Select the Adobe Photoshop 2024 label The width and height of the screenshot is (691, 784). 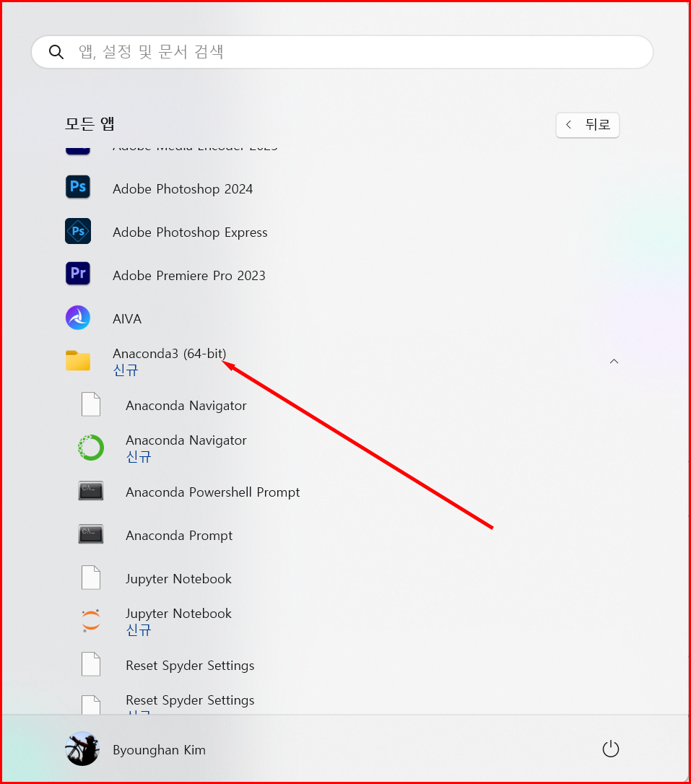(183, 189)
